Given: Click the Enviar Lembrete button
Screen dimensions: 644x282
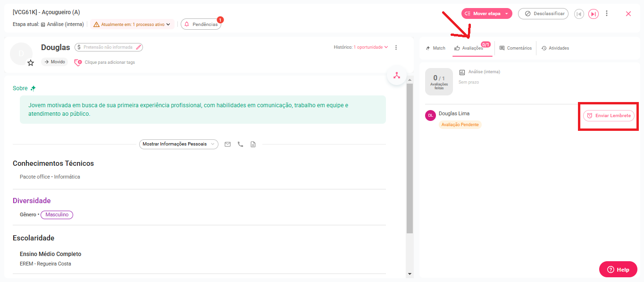Looking at the screenshot, I should (609, 116).
